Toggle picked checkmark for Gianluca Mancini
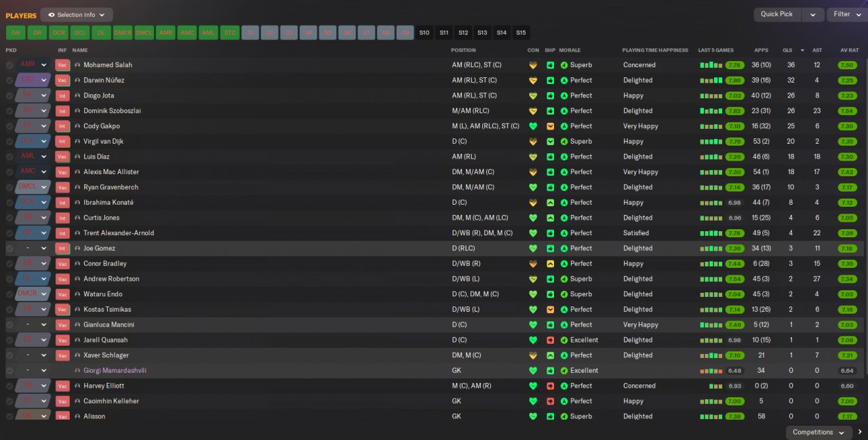This screenshot has height=440, width=868. point(9,325)
